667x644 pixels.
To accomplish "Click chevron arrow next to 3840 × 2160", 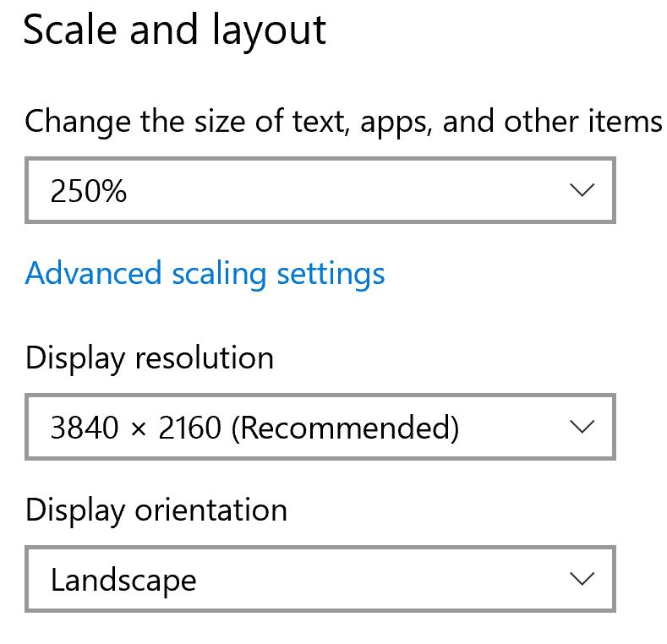I will (x=582, y=427).
